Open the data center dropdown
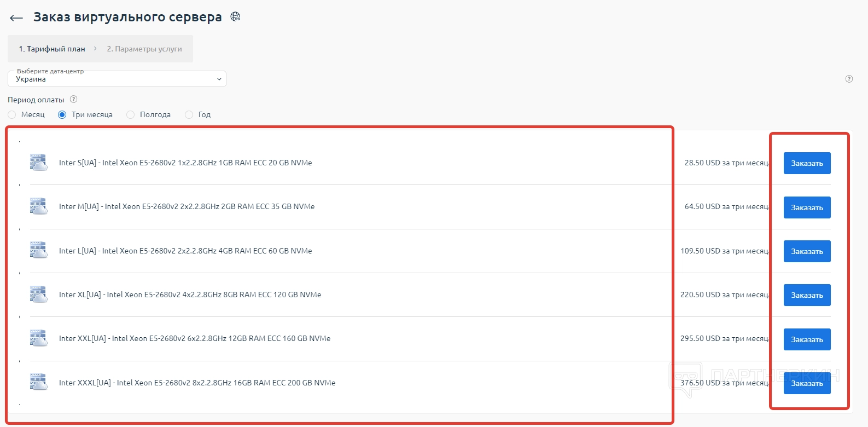This screenshot has height=427, width=868. [117, 79]
